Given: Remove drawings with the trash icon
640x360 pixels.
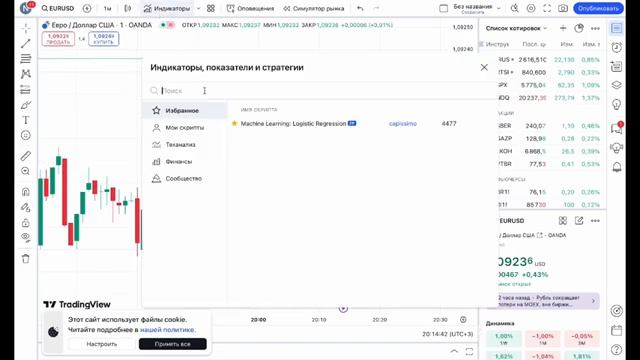Looking at the screenshot, I should (26, 259).
